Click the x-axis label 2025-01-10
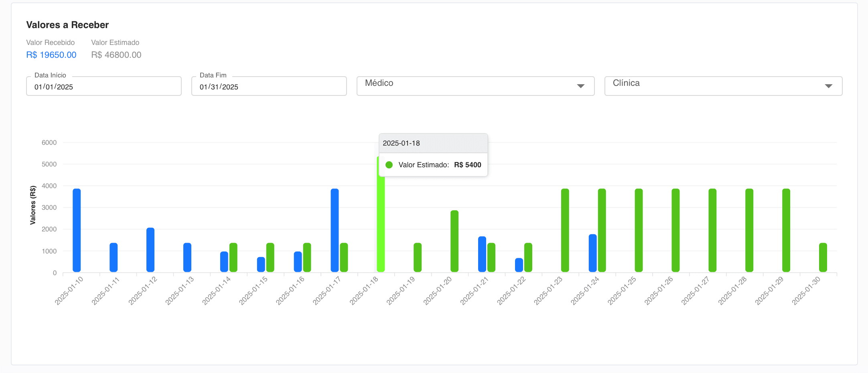The image size is (868, 373). pos(69,291)
